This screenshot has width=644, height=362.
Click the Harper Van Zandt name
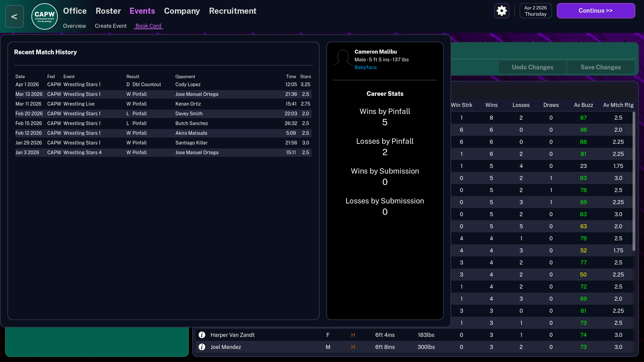232,335
